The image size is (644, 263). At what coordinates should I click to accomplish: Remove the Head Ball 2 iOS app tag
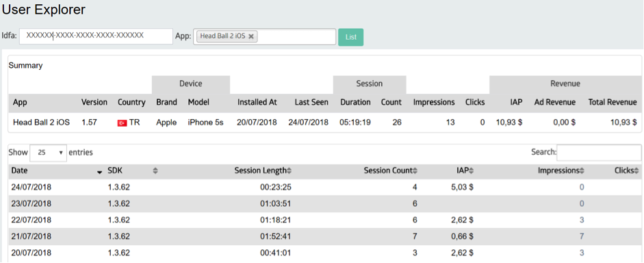tap(251, 36)
